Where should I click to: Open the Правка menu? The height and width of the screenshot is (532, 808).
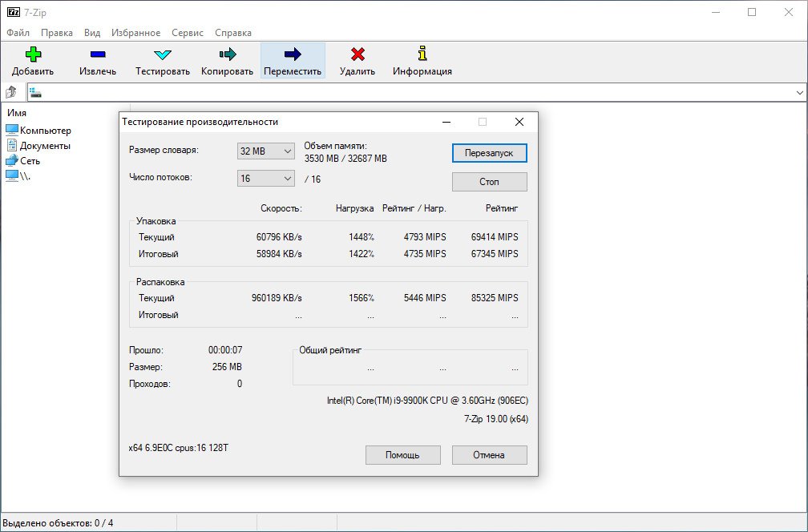tap(57, 32)
